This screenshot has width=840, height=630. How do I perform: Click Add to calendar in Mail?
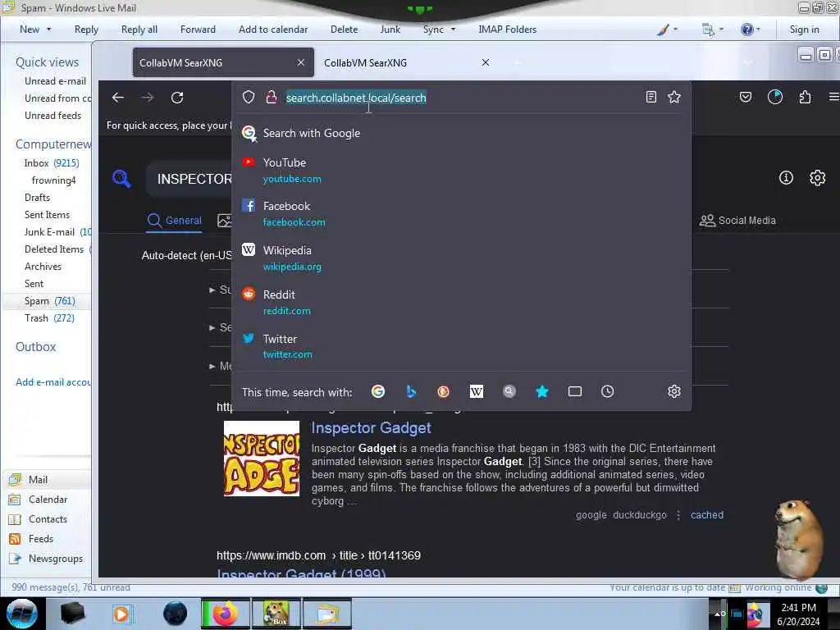pyautogui.click(x=273, y=30)
